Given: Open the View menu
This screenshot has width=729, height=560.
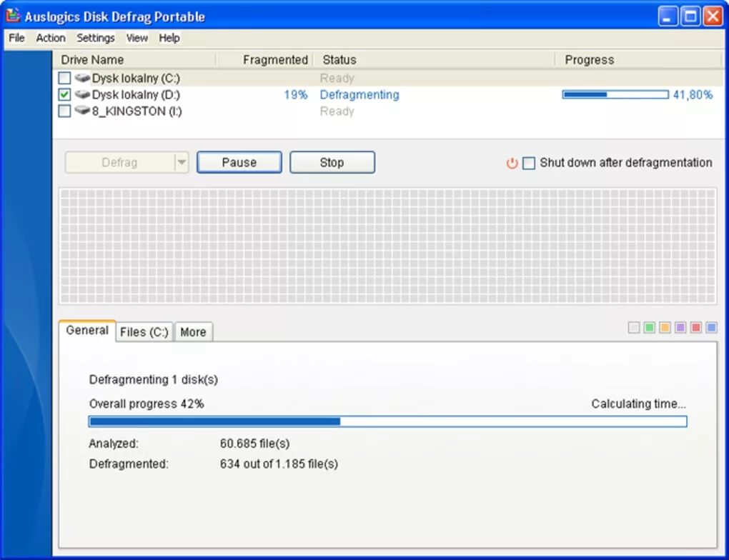Looking at the screenshot, I should coord(137,38).
